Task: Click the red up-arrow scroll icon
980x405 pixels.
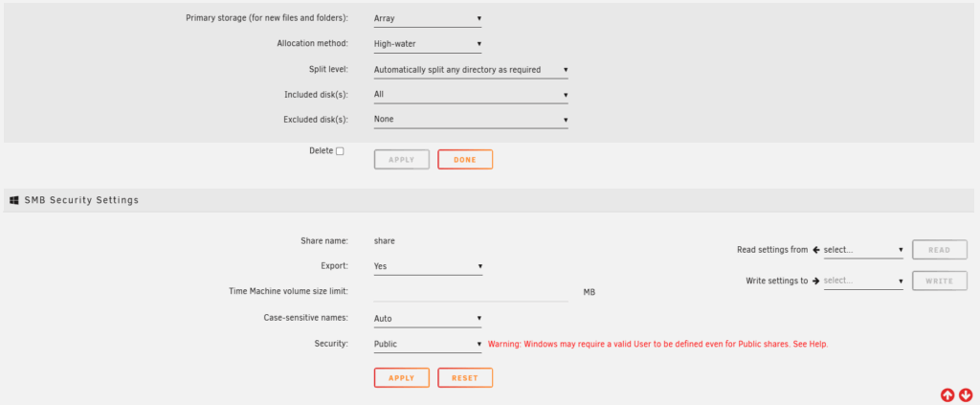Action: [947, 394]
